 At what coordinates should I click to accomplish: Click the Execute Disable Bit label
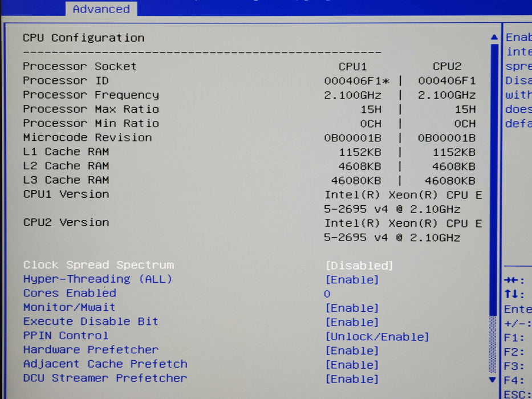click(91, 321)
